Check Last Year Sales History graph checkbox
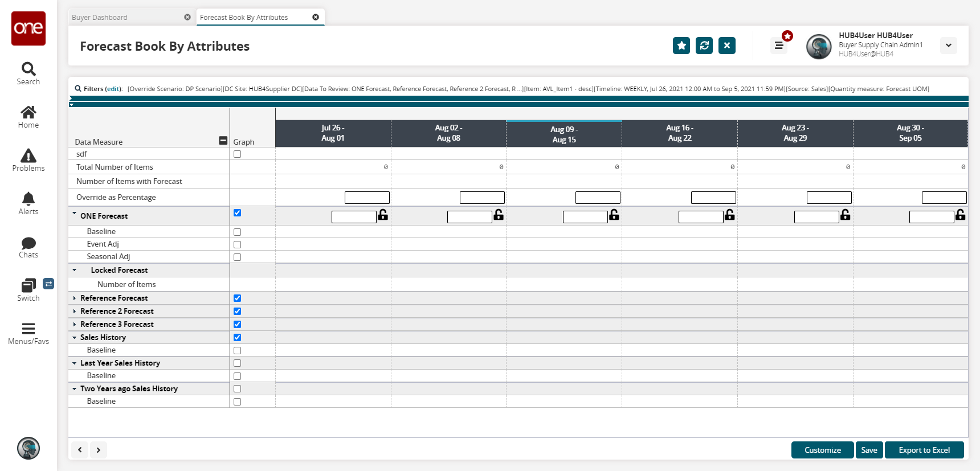Image resolution: width=980 pixels, height=471 pixels. pos(237,363)
